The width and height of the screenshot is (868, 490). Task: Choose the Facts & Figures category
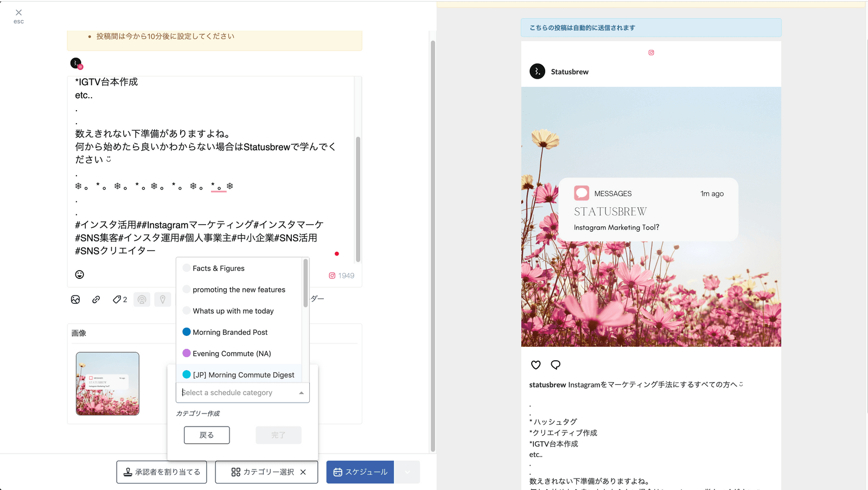coord(219,269)
